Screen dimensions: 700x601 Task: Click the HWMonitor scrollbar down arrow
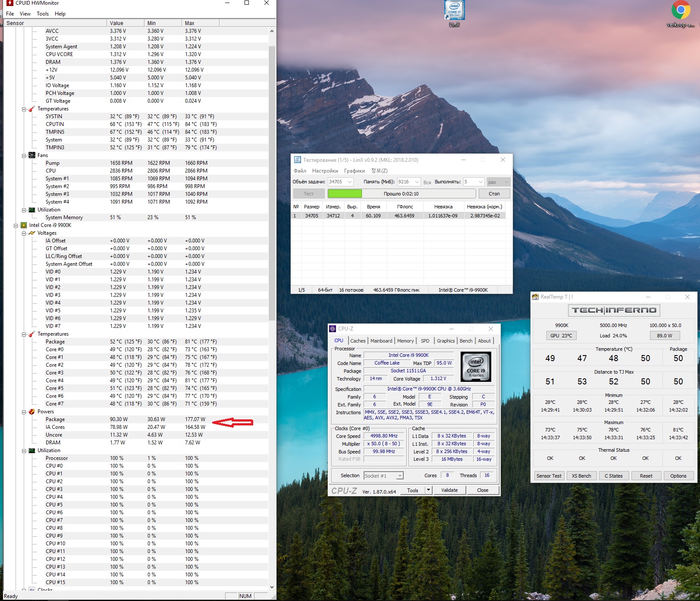click(x=272, y=587)
